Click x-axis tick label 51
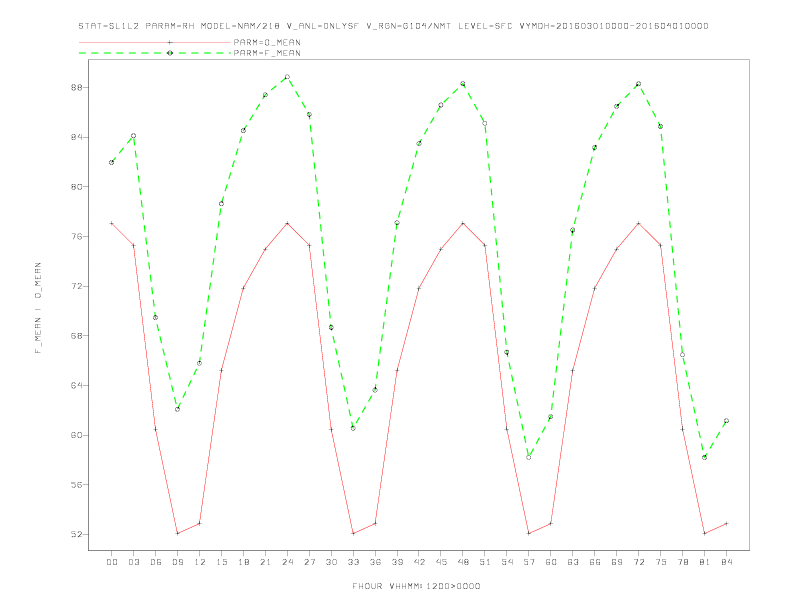 485,562
